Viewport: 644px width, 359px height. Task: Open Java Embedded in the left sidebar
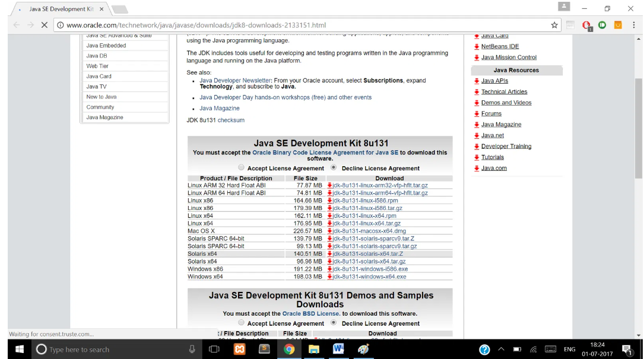106,45
